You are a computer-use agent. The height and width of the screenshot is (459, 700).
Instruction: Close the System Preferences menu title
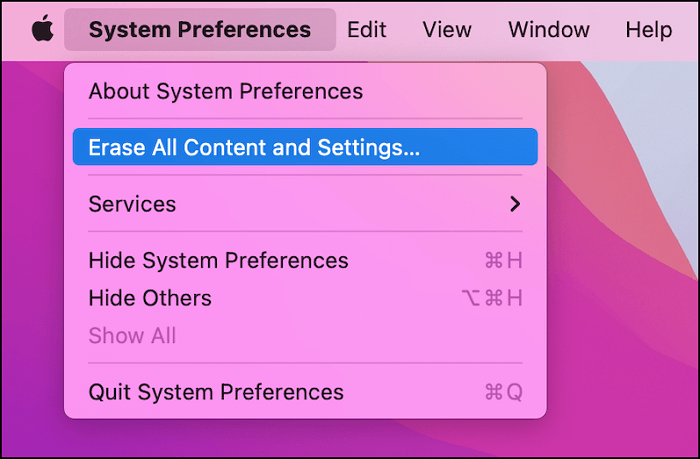tap(200, 30)
